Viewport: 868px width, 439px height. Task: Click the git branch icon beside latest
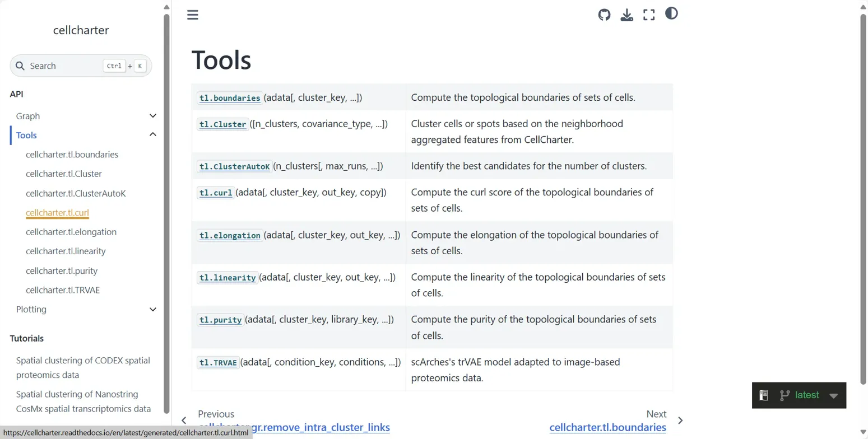(x=785, y=395)
